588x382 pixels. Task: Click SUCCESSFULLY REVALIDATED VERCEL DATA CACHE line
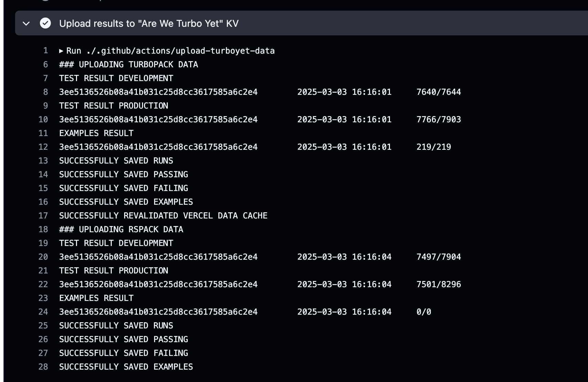click(163, 216)
